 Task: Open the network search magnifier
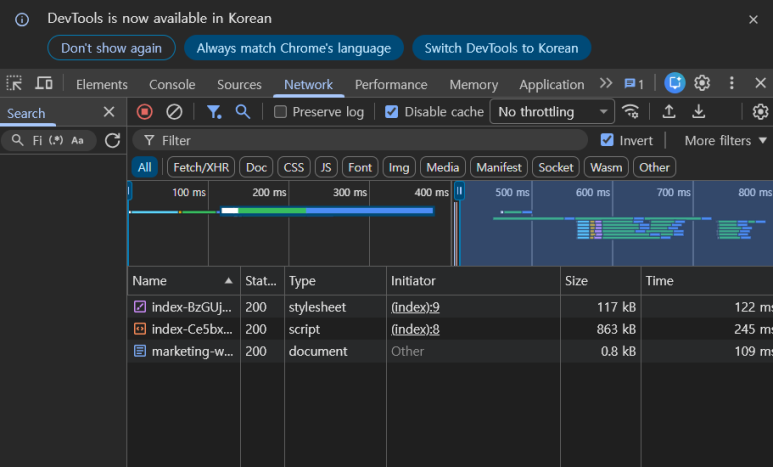click(243, 112)
